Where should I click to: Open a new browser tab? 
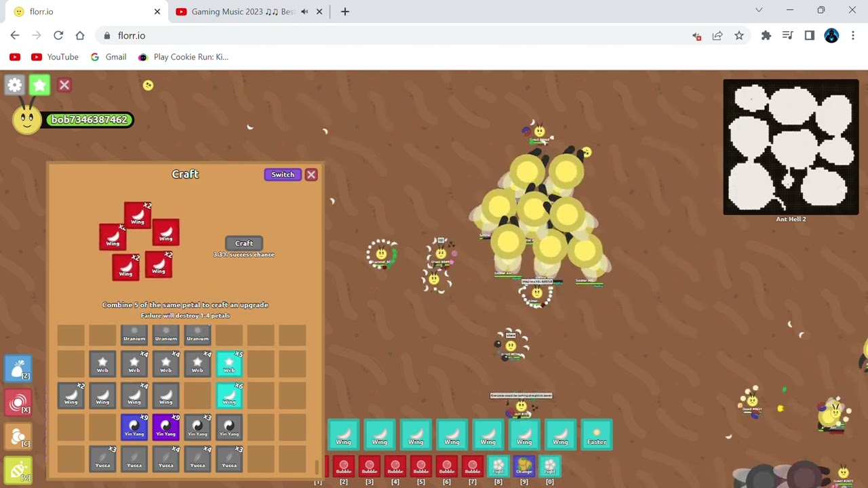click(x=345, y=12)
